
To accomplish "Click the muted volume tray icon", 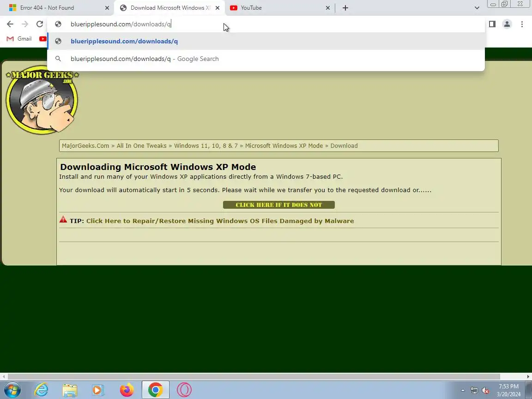I will click(485, 391).
